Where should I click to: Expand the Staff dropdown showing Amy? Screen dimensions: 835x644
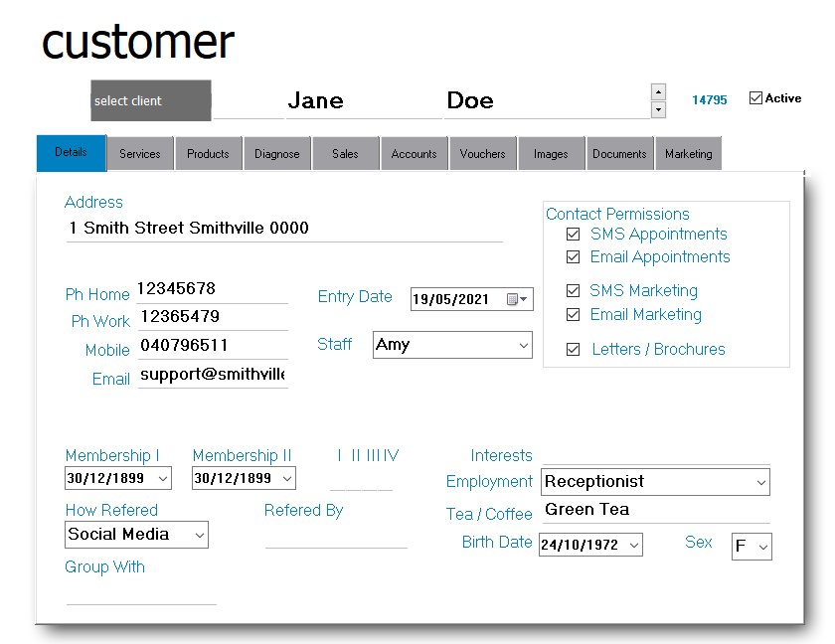(524, 346)
